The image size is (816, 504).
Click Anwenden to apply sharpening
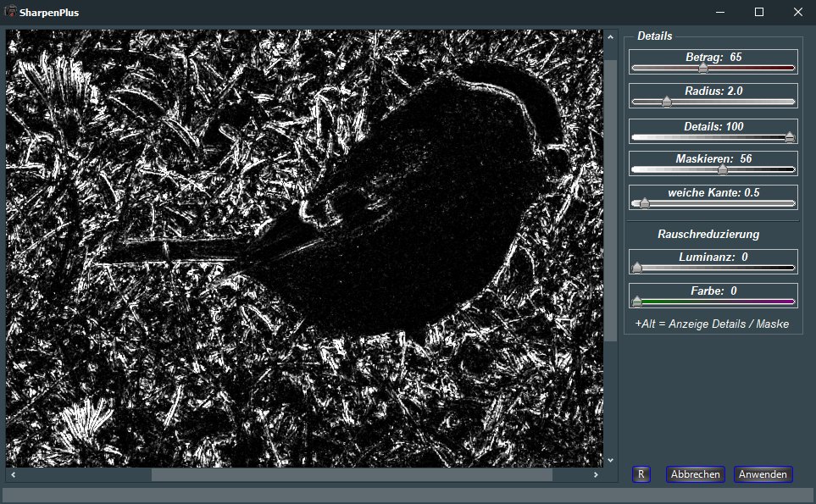763,474
